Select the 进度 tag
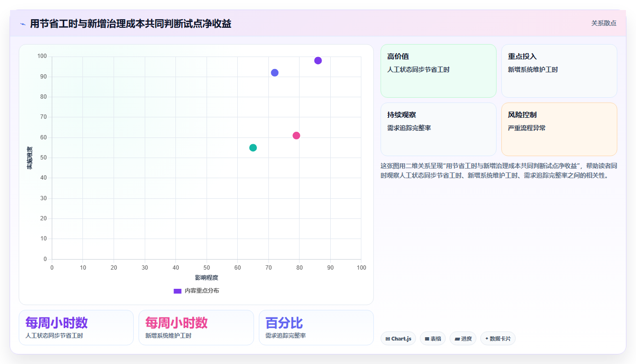The height and width of the screenshot is (364, 636). 463,339
